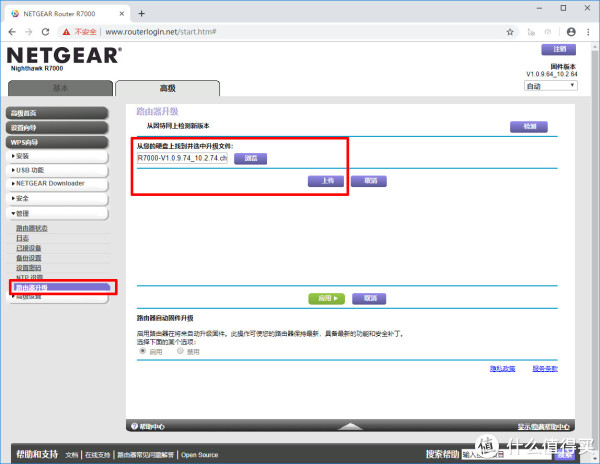Open the 备份设置 link
600x464 pixels.
29,258
